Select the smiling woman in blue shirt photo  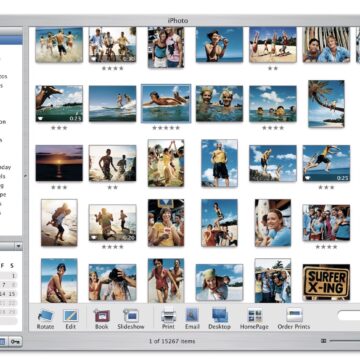273,223
